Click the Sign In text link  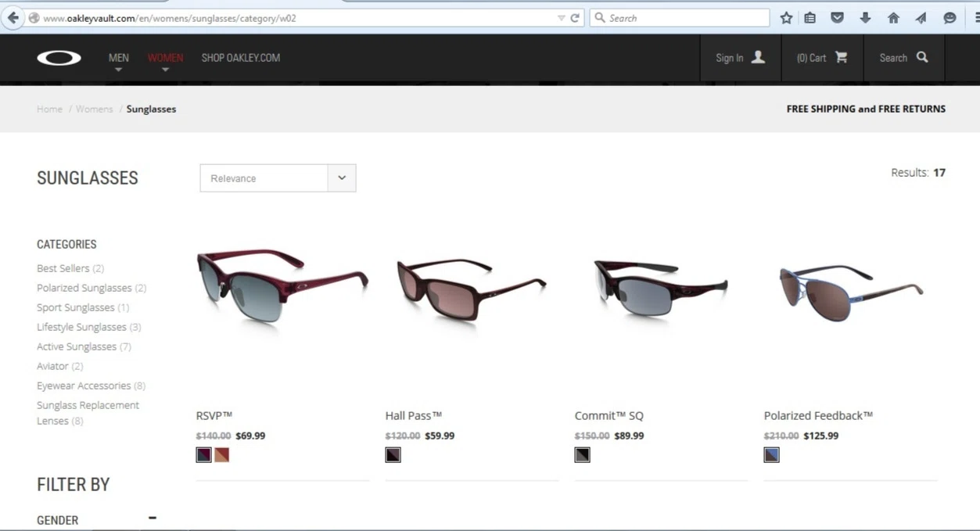click(730, 58)
